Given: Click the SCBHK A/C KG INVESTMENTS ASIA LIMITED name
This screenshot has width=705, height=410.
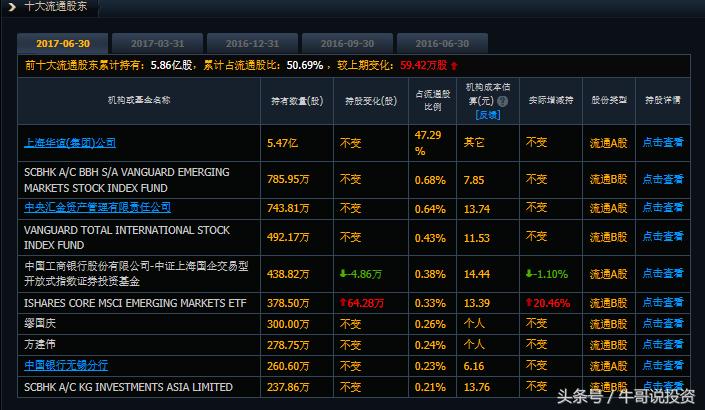Looking at the screenshot, I should click(x=129, y=387).
